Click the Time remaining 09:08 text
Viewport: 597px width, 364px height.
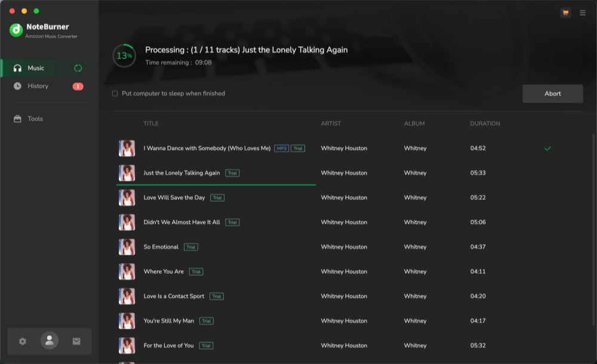coord(178,63)
